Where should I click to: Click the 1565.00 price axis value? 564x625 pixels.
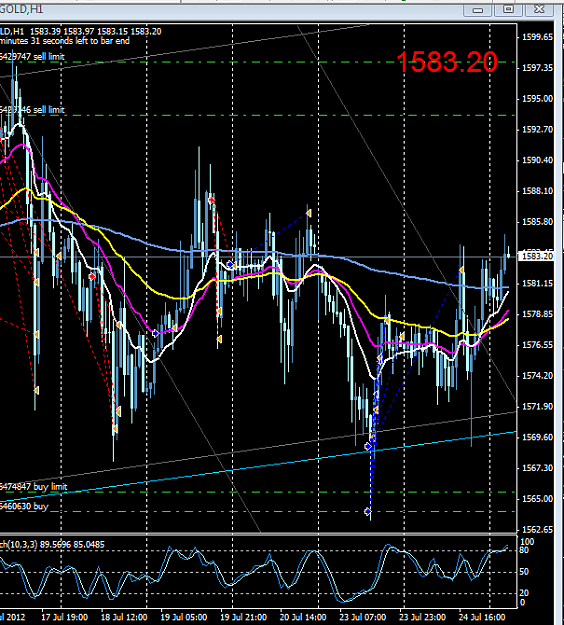click(537, 499)
